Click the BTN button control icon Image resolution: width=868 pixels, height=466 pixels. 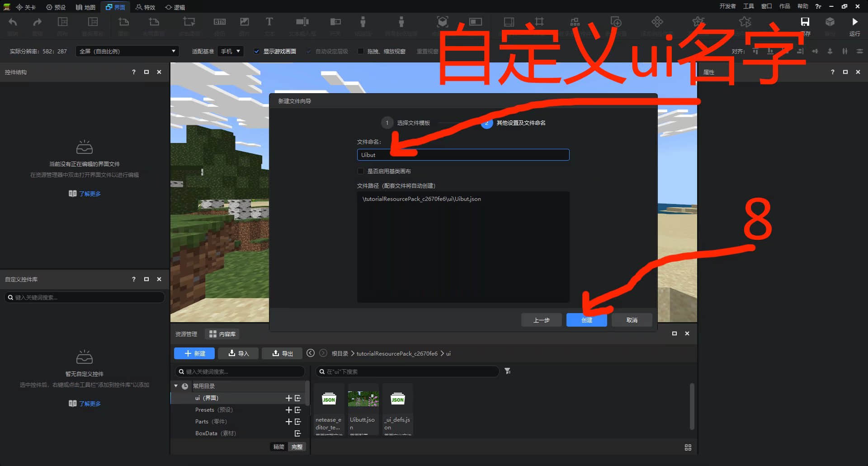(x=220, y=22)
